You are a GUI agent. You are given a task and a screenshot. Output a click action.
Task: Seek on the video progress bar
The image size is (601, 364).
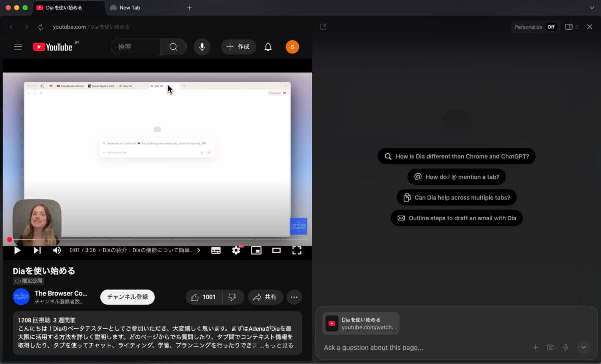(x=157, y=240)
